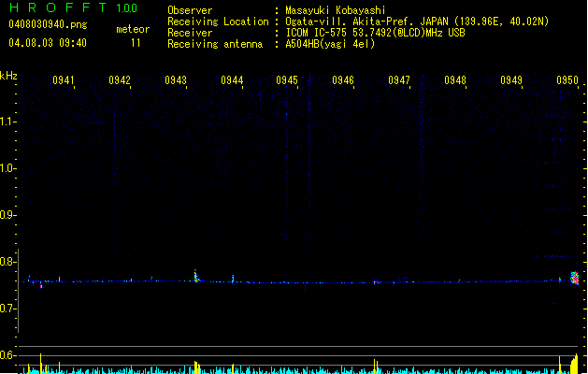Click the 0944 time marker
Screen dimensions: 588x374
point(232,80)
